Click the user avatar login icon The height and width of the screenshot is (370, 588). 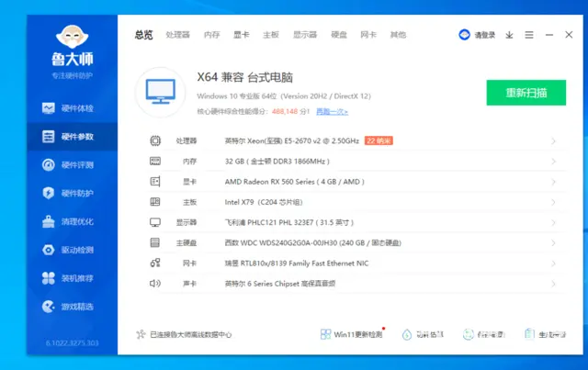464,35
